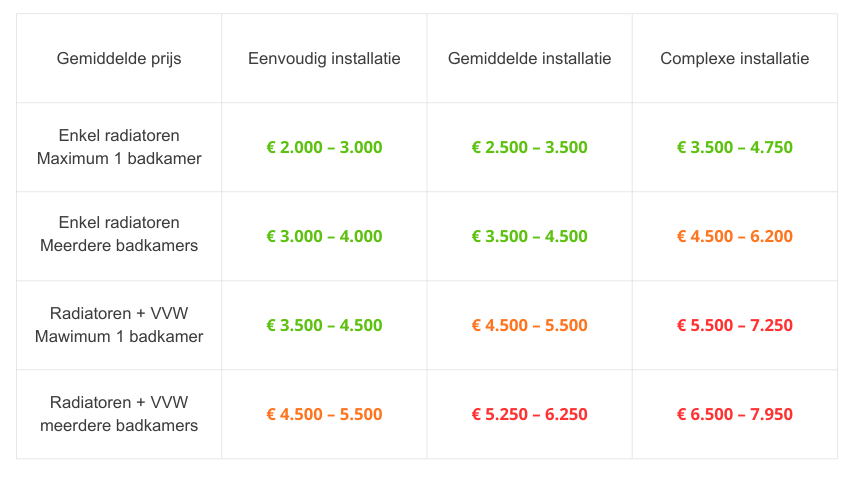This screenshot has width=854, height=480.
Task: Select the 'Complexe installatie' column header
Action: [734, 59]
